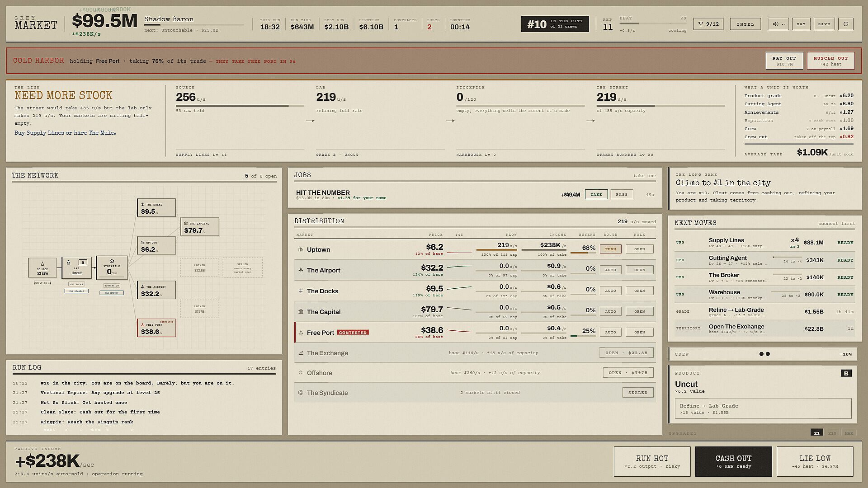
Task: Buy Warehouse upgrade in Next Moves
Action: 764,294
